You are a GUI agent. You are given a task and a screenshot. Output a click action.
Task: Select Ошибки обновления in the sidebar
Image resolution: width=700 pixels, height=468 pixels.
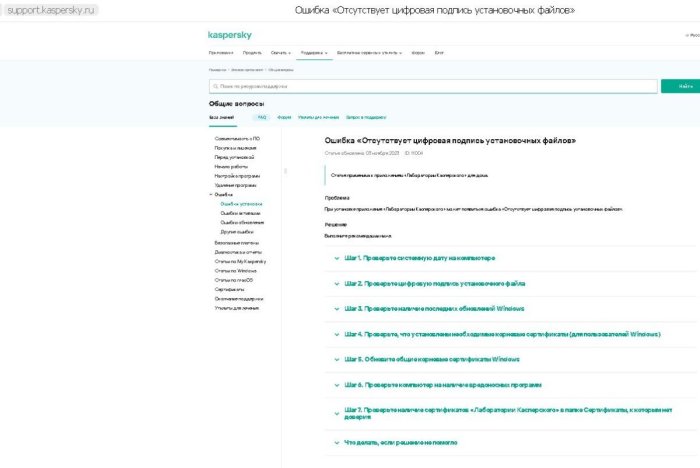click(x=242, y=222)
